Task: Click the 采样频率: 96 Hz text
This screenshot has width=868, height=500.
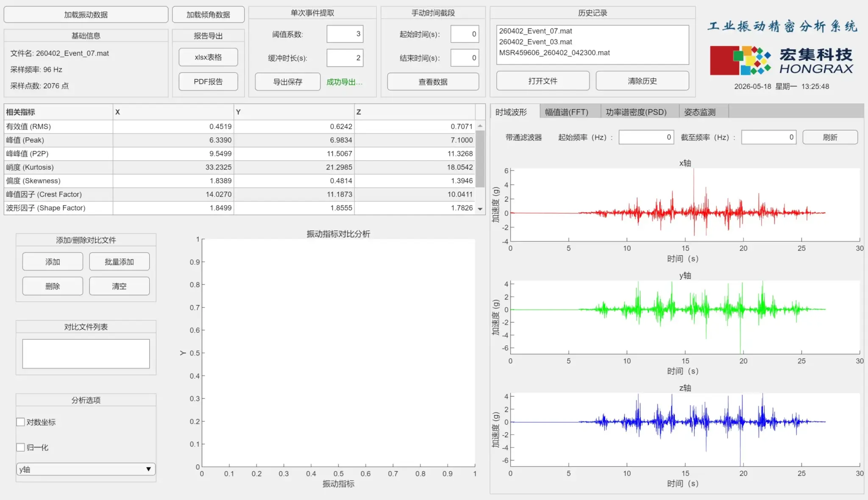Action: click(x=36, y=69)
